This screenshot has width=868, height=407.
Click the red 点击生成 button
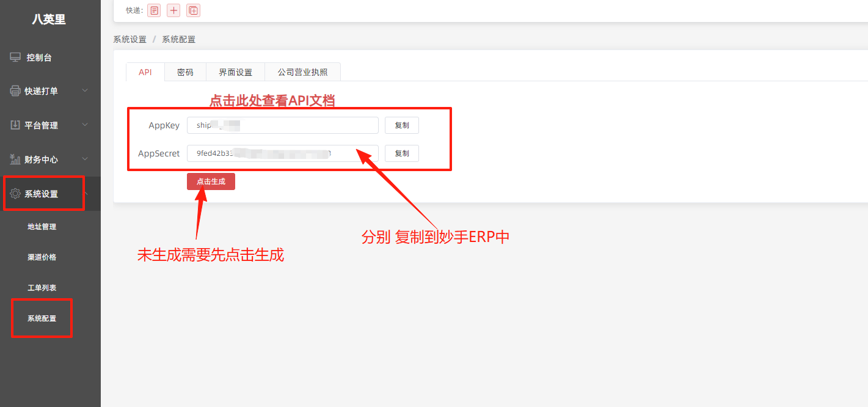coord(211,182)
